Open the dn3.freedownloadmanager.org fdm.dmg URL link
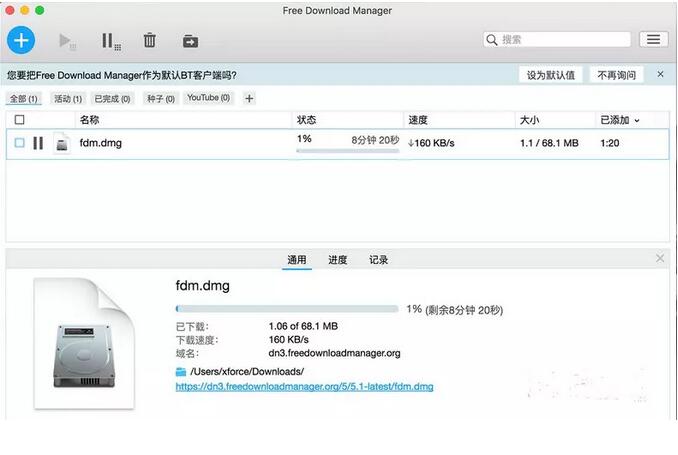This screenshot has height=455, width=678. tap(304, 387)
